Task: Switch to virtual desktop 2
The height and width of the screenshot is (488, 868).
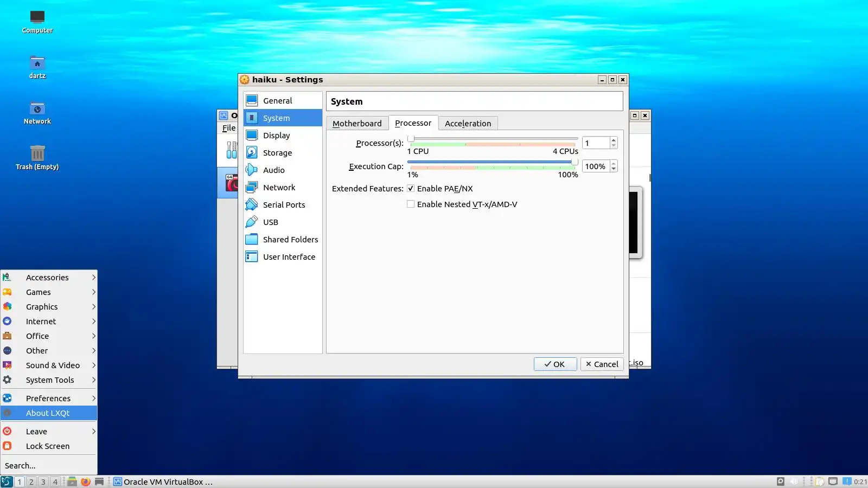Action: pyautogui.click(x=31, y=481)
